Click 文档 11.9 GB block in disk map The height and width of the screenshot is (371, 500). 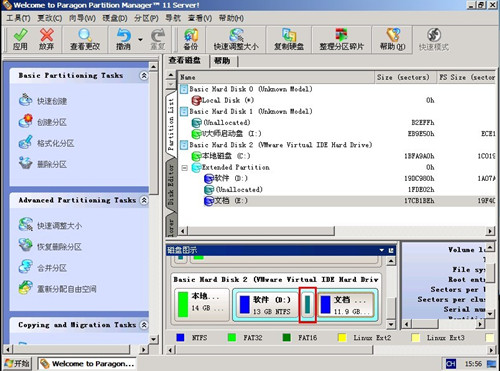(346, 305)
